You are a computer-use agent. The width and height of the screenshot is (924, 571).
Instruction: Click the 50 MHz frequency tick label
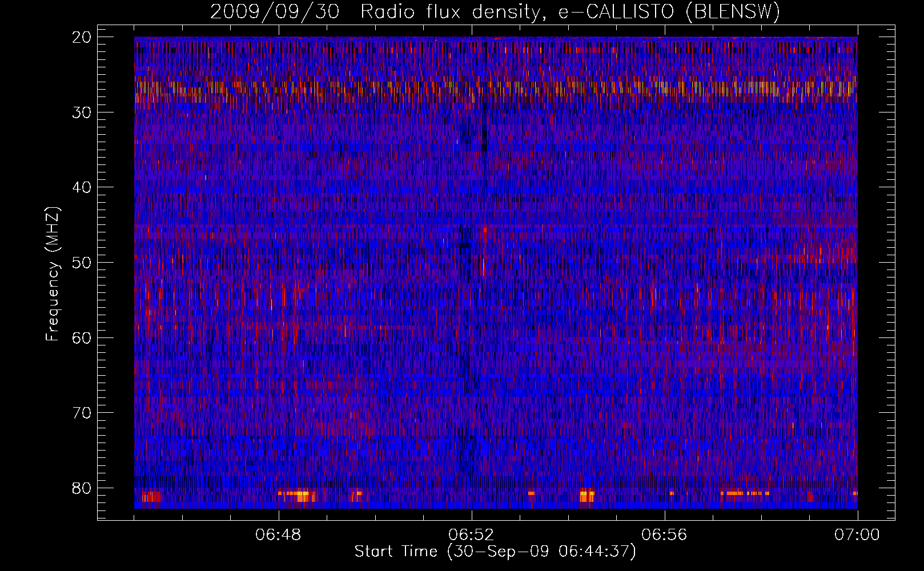[x=82, y=263]
